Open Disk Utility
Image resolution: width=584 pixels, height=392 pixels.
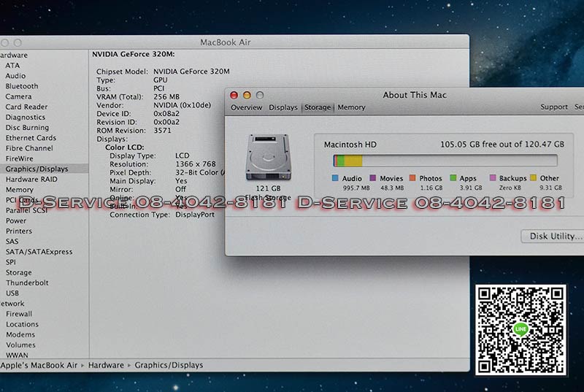point(553,236)
